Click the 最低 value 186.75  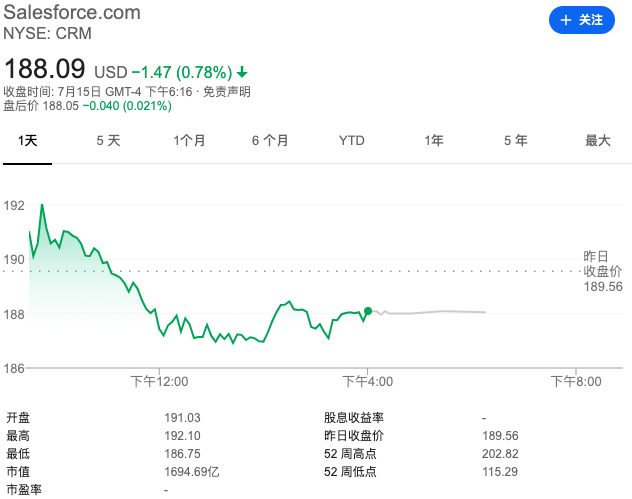pyautogui.click(x=182, y=454)
